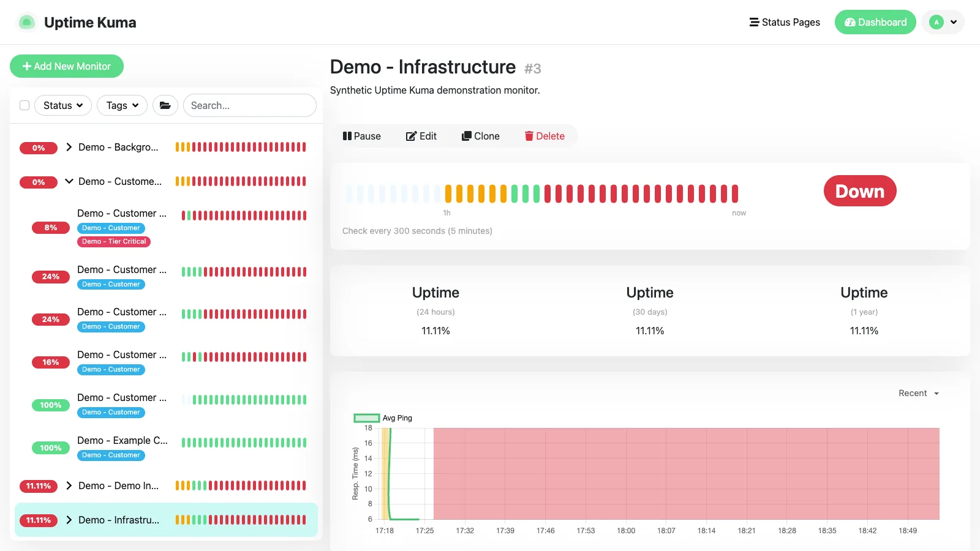Click the Uptime Kuma logo icon

pyautogui.click(x=26, y=23)
